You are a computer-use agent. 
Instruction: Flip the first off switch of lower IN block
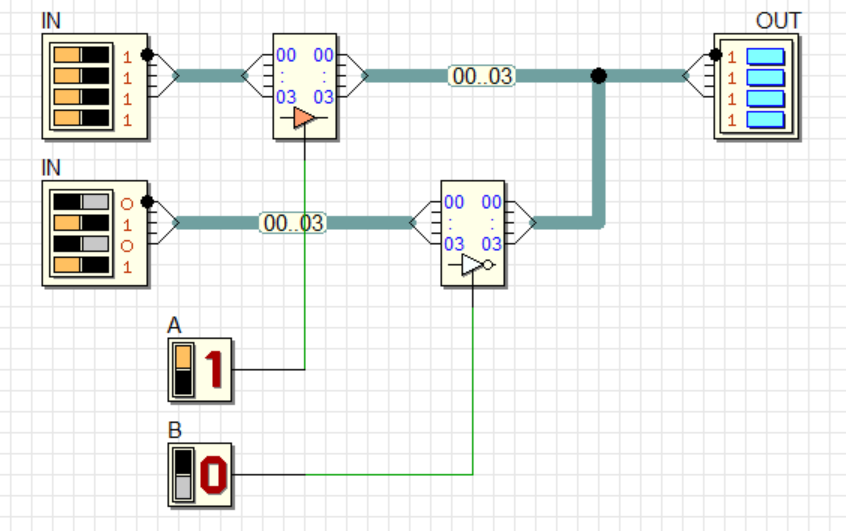[x=81, y=202]
